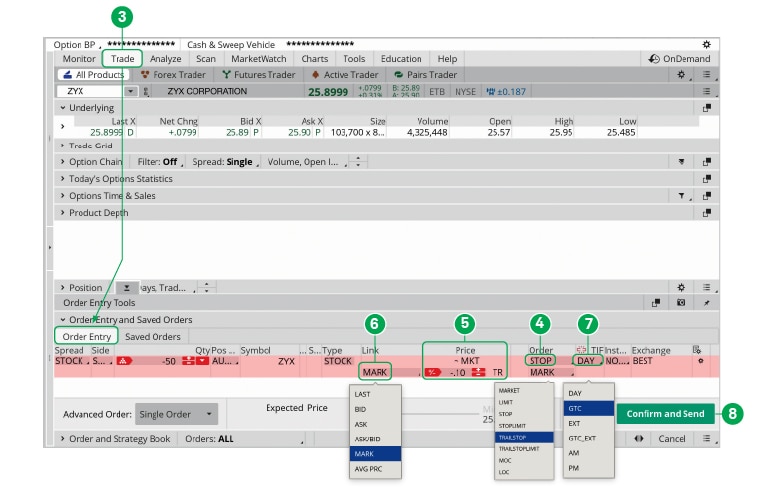Click the company profile icon beside the symbol box
This screenshot has height=488, width=780.
(146, 92)
